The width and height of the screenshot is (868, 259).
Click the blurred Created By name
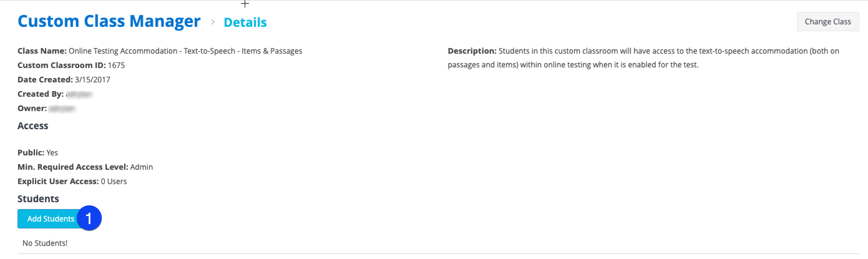pos(79,94)
